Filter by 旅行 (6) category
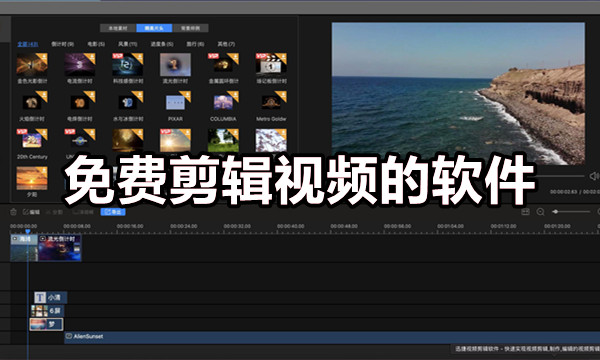This screenshot has height=360, width=600. pos(195,44)
